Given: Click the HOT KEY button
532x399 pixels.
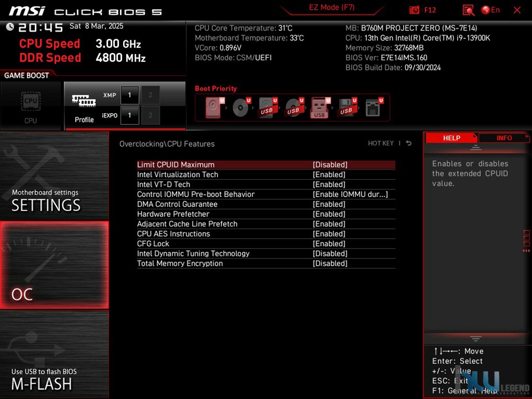Looking at the screenshot, I should 381,143.
